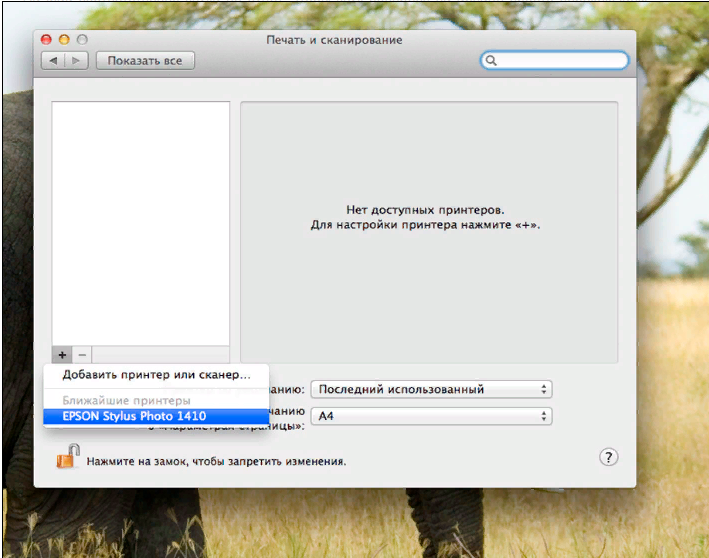Click the empty printers list area

(141, 224)
